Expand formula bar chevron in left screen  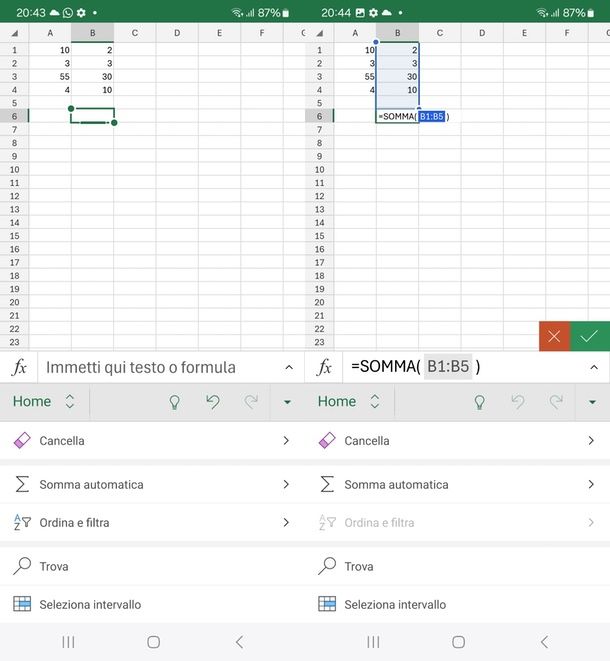[289, 367]
